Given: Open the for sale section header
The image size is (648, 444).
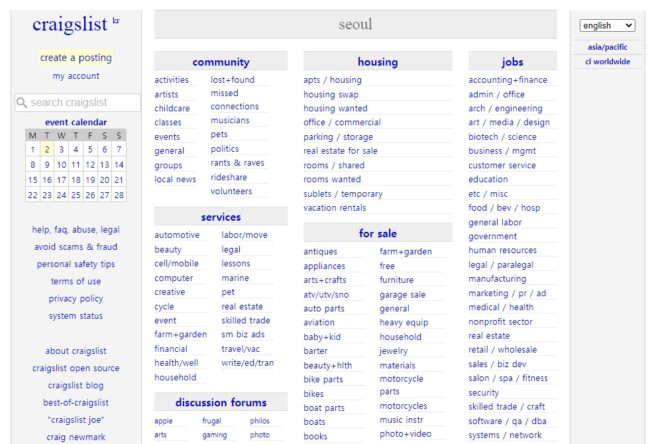Looking at the screenshot, I should coord(377,233).
